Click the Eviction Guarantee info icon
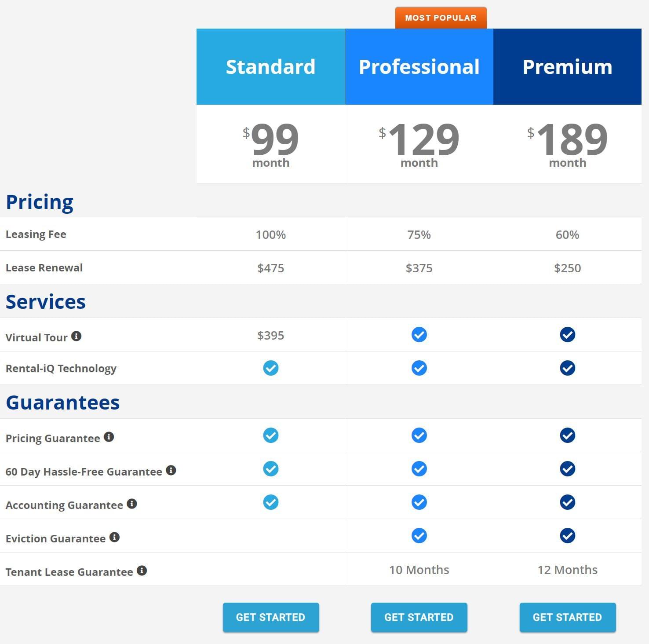The width and height of the screenshot is (649, 644). [x=114, y=537]
